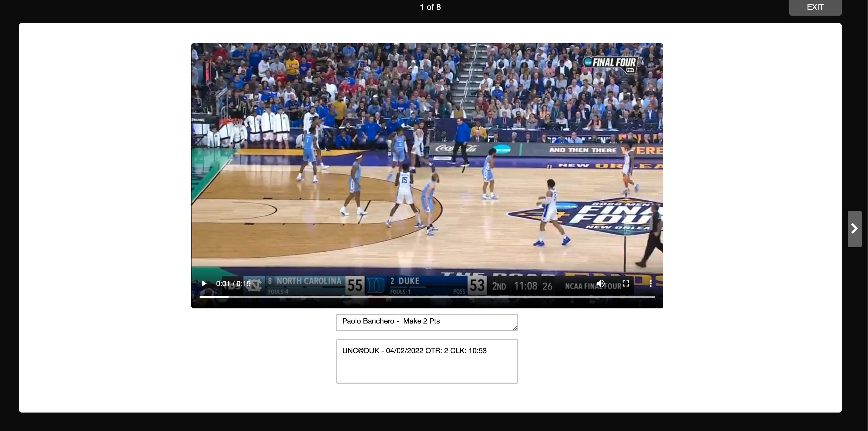Enter fullscreen video mode

pos(626,283)
